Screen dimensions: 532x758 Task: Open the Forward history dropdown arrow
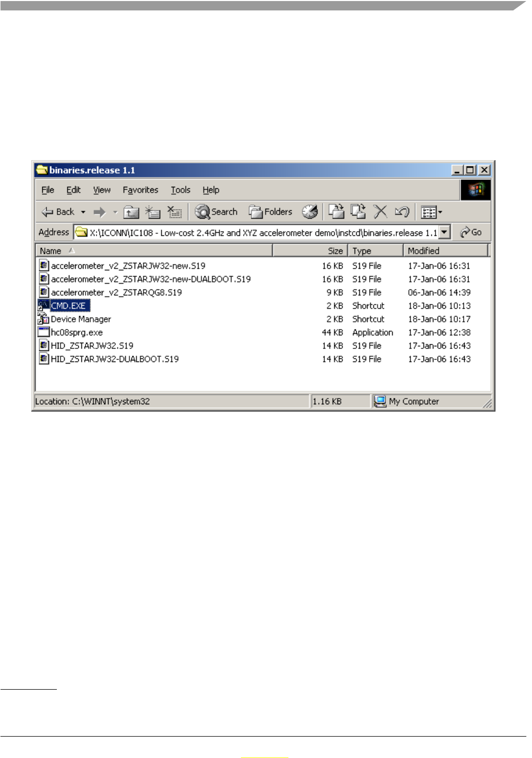tap(115, 212)
